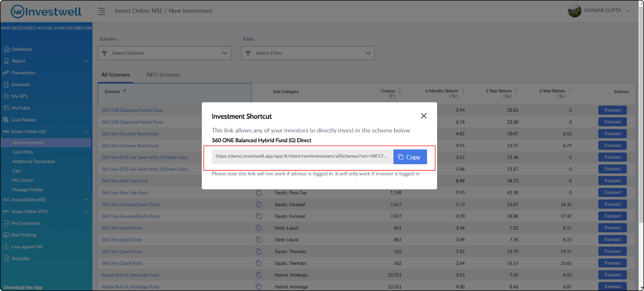
Task: Click the blue Copy button
Action: click(410, 157)
